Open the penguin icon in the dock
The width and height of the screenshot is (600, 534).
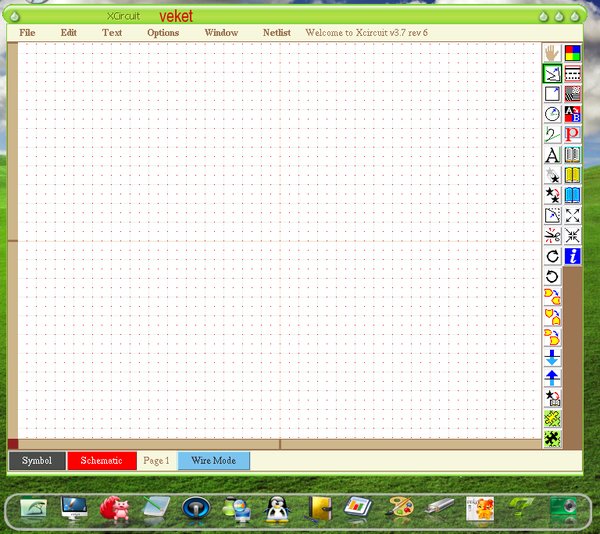(276, 509)
